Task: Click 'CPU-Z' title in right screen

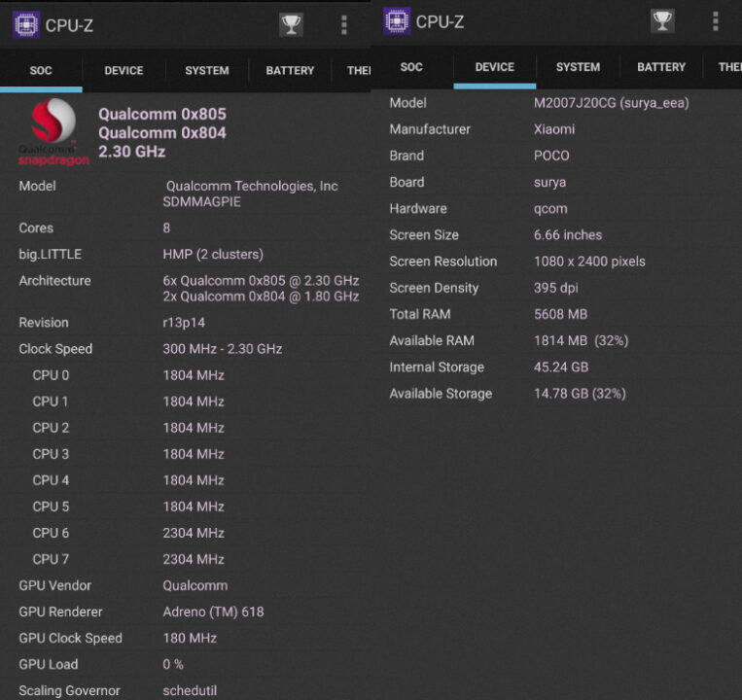Action: tap(441, 22)
